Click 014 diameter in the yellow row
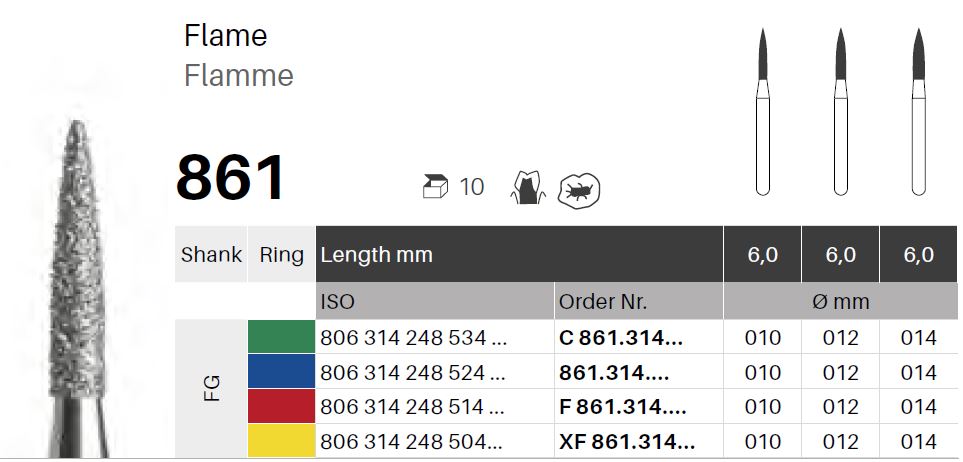 point(919,441)
